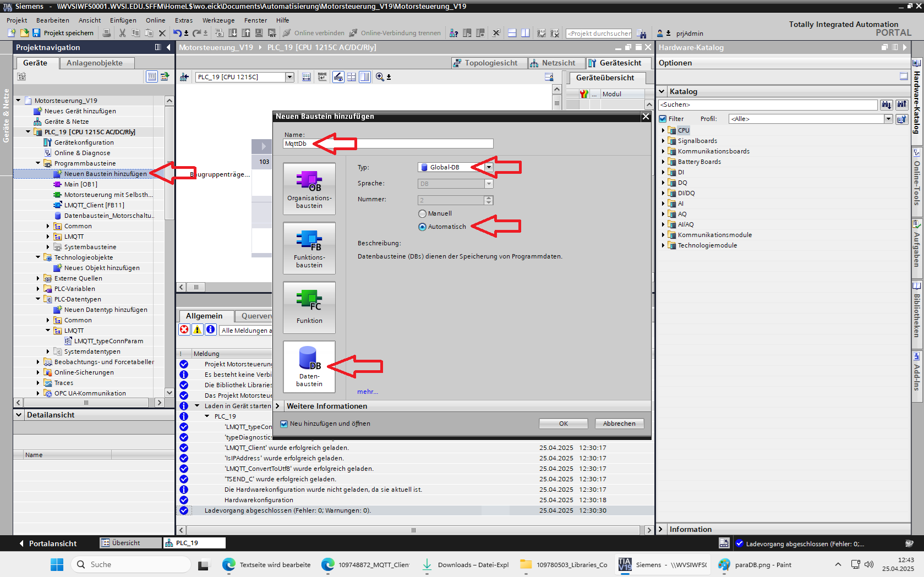Screen dimensions: 924x577
Task: Expand the Systembausteine folder
Action: pos(48,247)
